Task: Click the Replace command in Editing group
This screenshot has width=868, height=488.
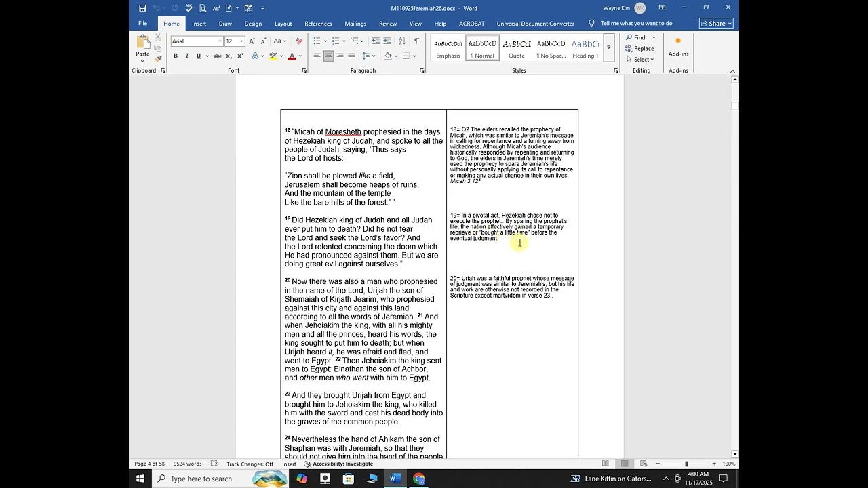Action: (x=639, y=48)
